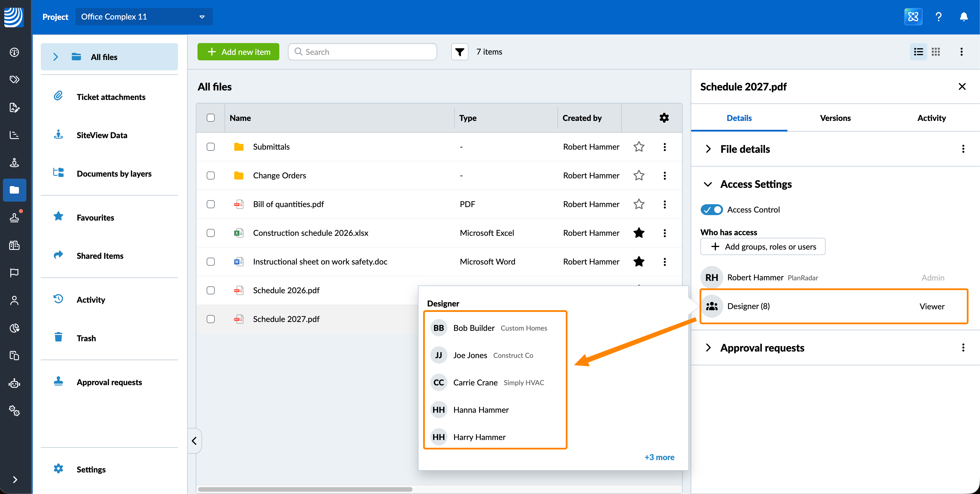This screenshot has height=494, width=980.
Task: Switch to the Activity tab in details panel
Action: click(x=932, y=118)
